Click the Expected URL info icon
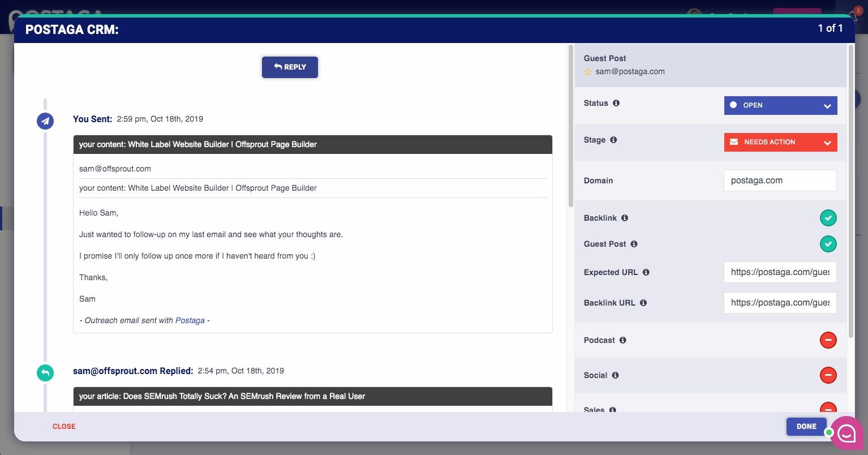The height and width of the screenshot is (455, 868). pos(646,272)
